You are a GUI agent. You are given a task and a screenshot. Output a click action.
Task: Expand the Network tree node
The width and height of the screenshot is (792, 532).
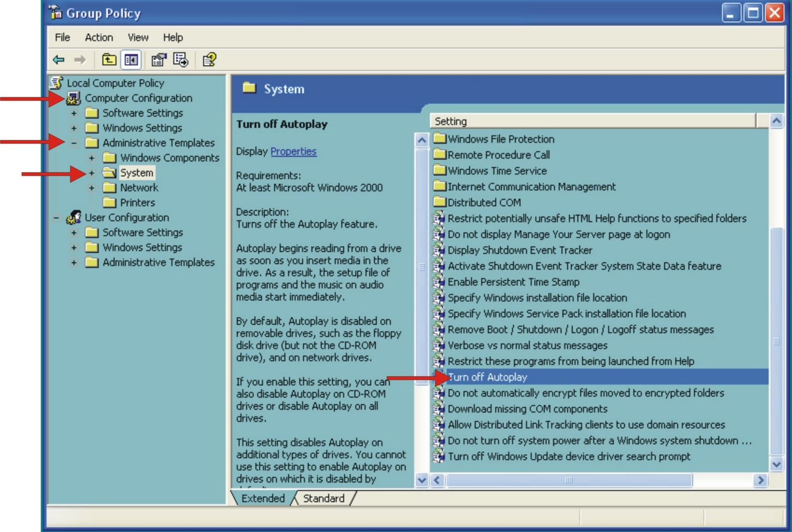pos(92,188)
